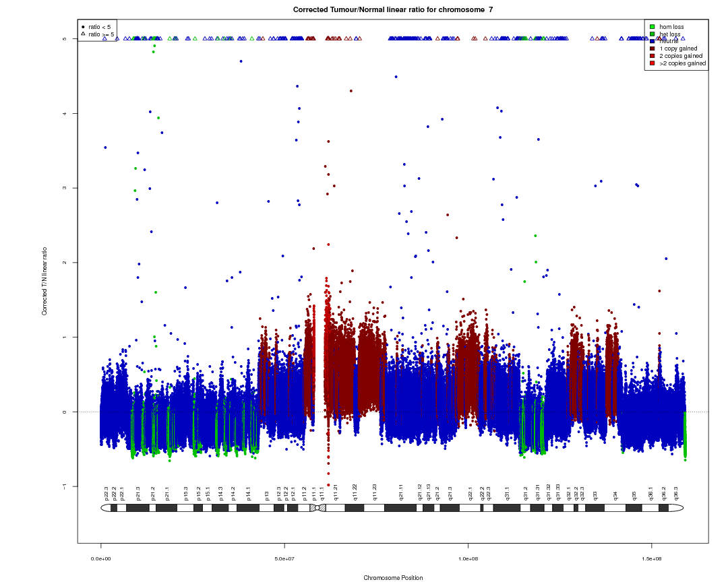Viewport: 728px width, 582px height.
Task: Click the neutral blue legend swatch
Action: pyautogui.click(x=653, y=41)
